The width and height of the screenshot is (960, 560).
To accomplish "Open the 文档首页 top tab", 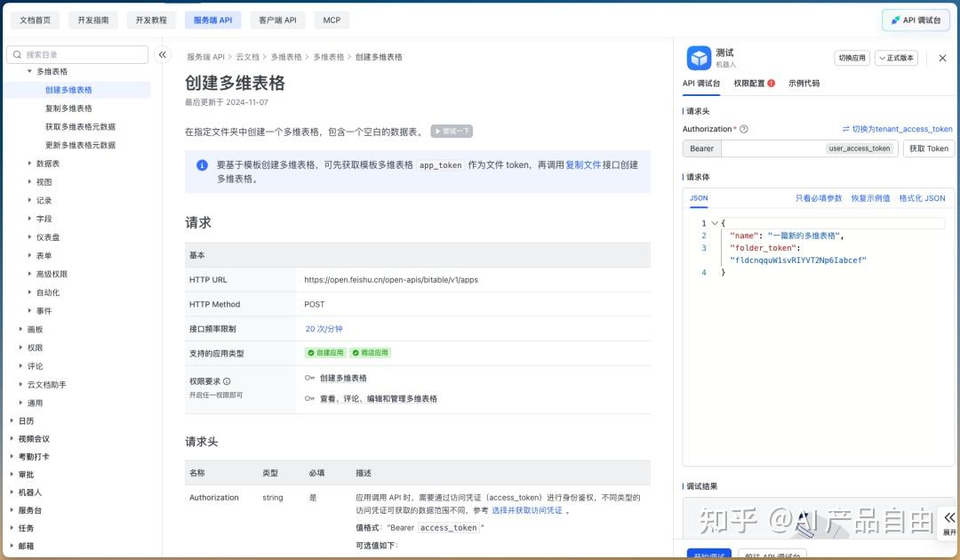I will tap(35, 20).
